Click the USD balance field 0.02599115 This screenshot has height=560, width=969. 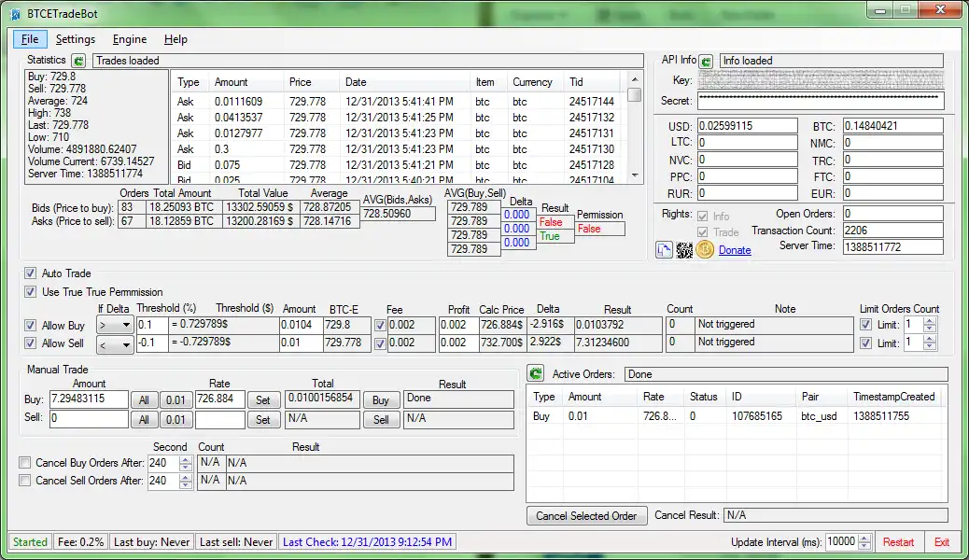[x=748, y=125]
